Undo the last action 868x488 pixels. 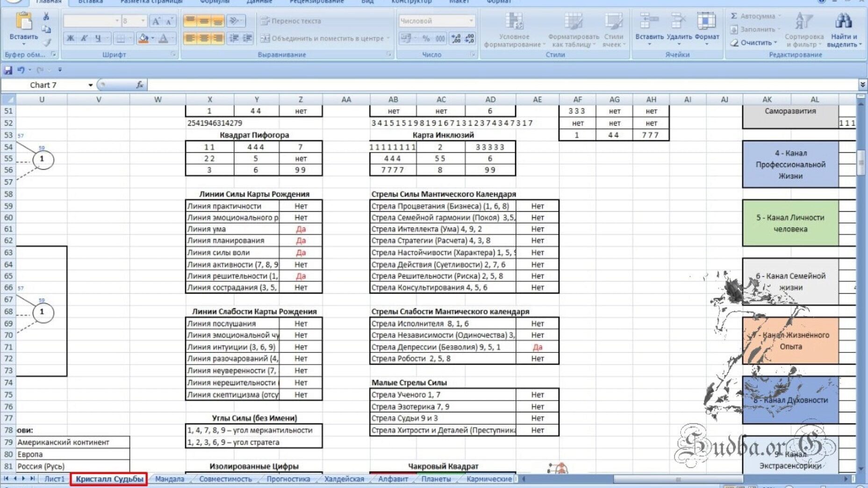point(21,70)
